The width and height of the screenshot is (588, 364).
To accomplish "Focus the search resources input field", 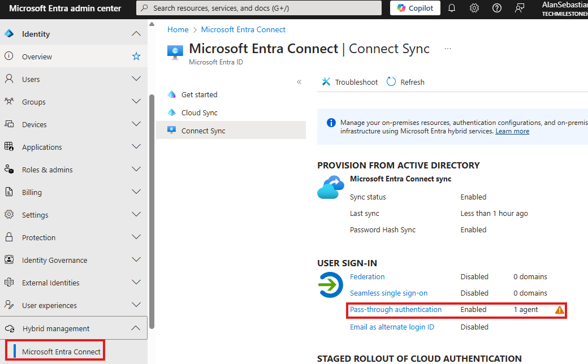I will 259,8.
